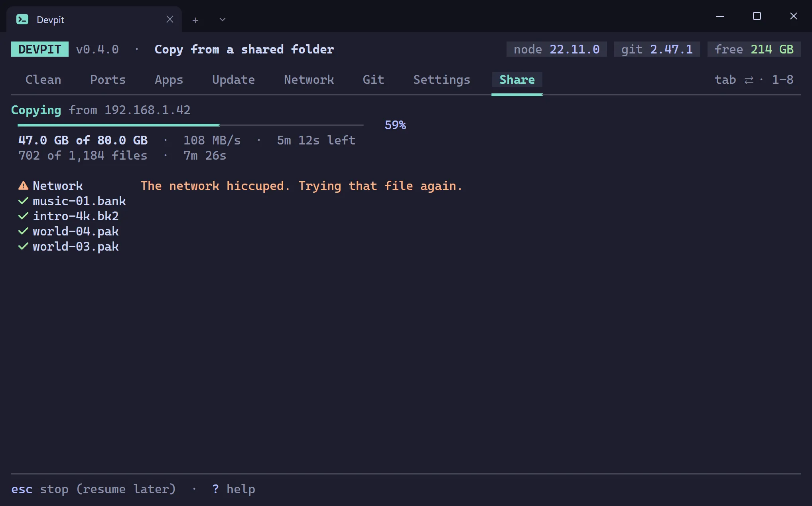Click the '108 MB/s' transfer speed
The image size is (812, 506).
click(212, 140)
